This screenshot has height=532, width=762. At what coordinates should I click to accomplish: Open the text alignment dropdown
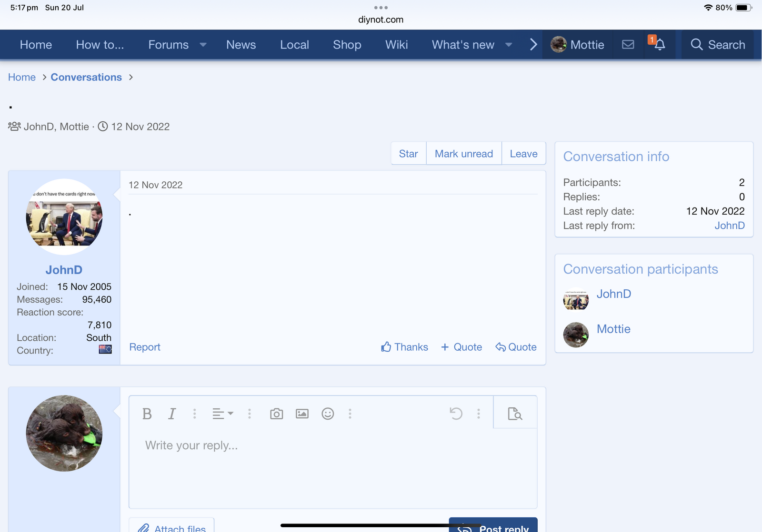pyautogui.click(x=222, y=414)
